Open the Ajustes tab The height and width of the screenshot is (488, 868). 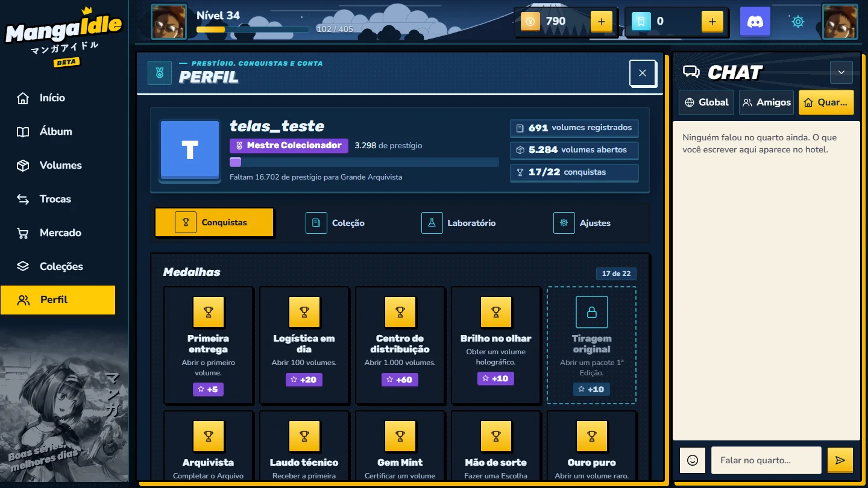pyautogui.click(x=582, y=223)
